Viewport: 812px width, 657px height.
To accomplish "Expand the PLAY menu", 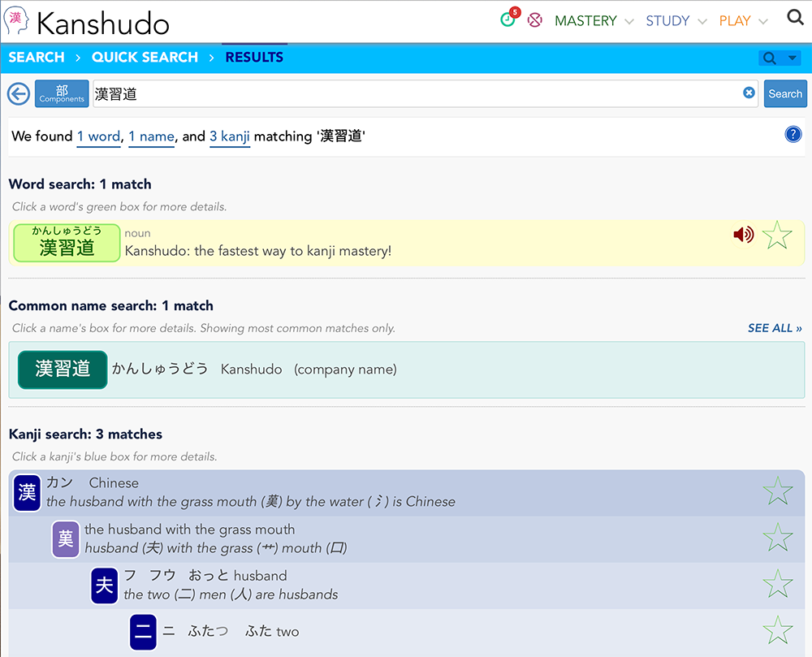I will [x=743, y=21].
